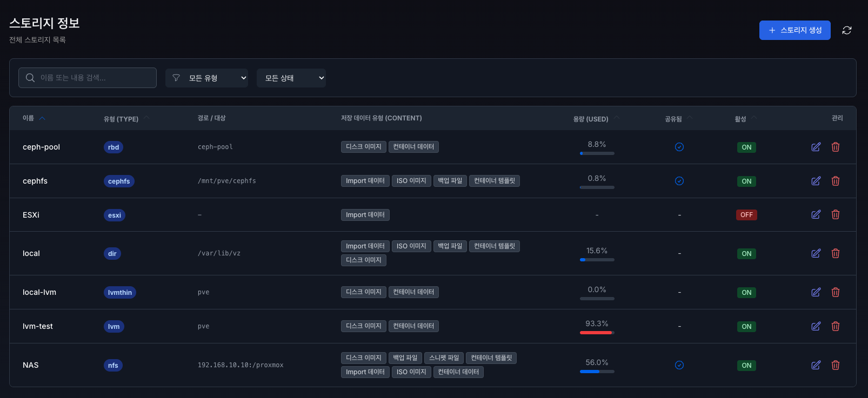Click the lvm-test 93.3% usage bar
This screenshot has height=398, width=868.
[x=597, y=333]
